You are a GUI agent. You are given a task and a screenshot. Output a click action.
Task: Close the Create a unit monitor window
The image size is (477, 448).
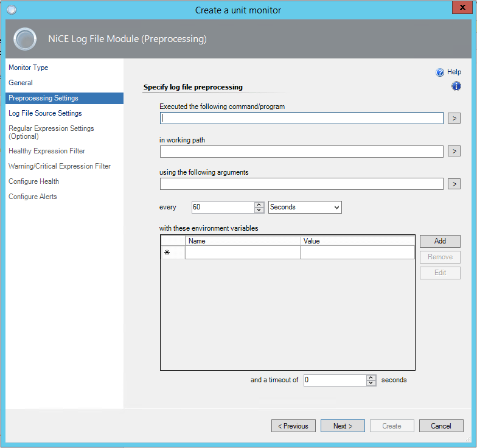click(462, 7)
